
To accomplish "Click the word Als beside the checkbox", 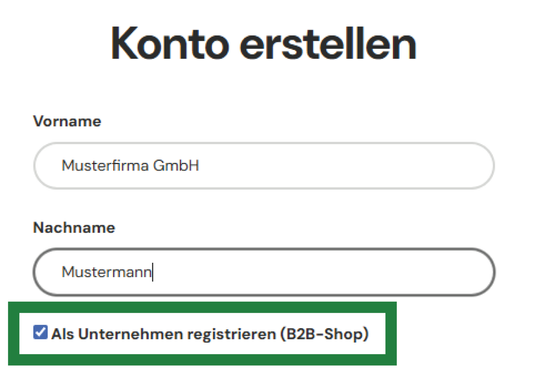I will coord(63,334).
